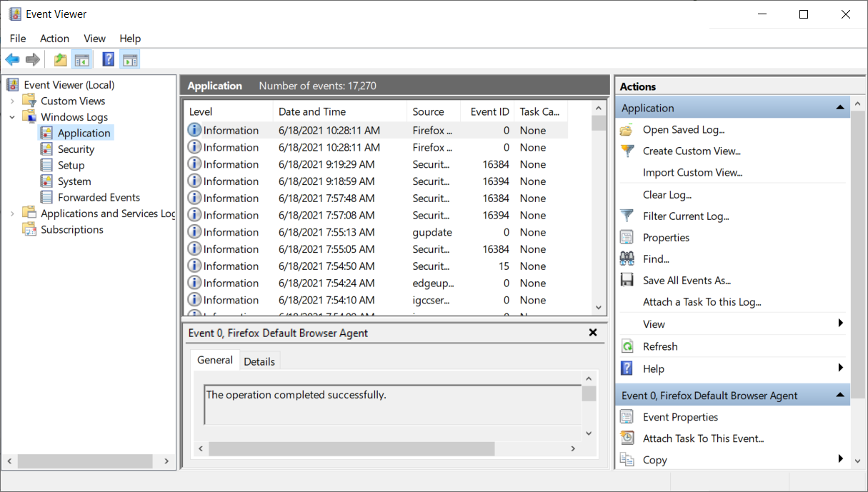Use the Find binoculars icon

[627, 258]
